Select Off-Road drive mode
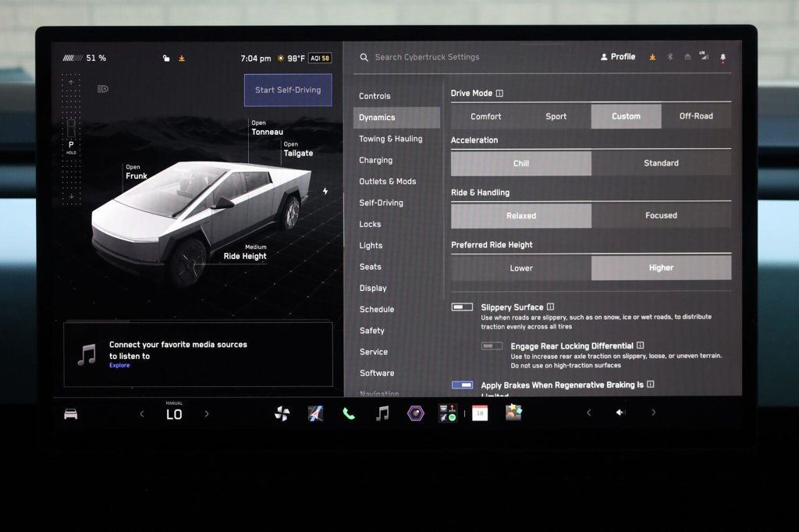 (696, 116)
